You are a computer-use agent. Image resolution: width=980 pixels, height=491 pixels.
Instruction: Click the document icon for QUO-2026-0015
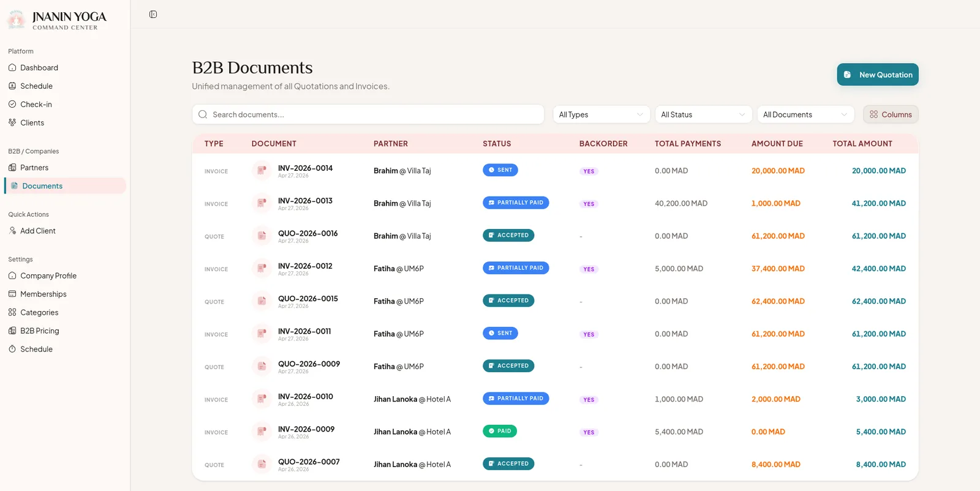[x=262, y=301]
